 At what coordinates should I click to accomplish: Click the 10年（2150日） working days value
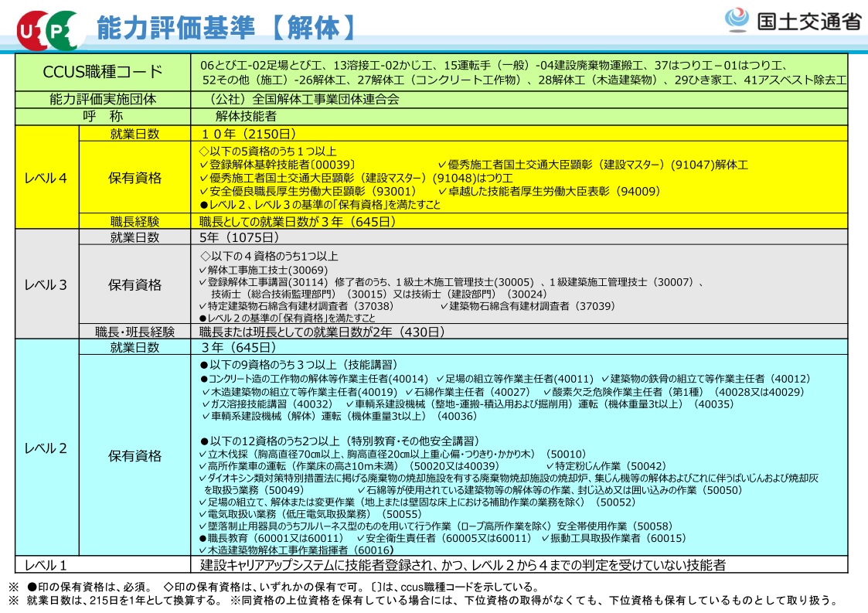(249, 134)
